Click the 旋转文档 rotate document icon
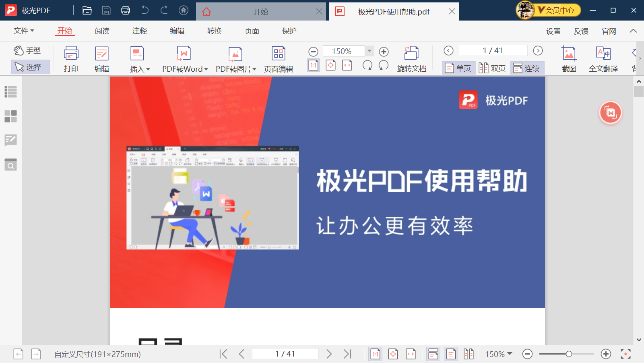Image resolution: width=644 pixels, height=363 pixels. [411, 59]
